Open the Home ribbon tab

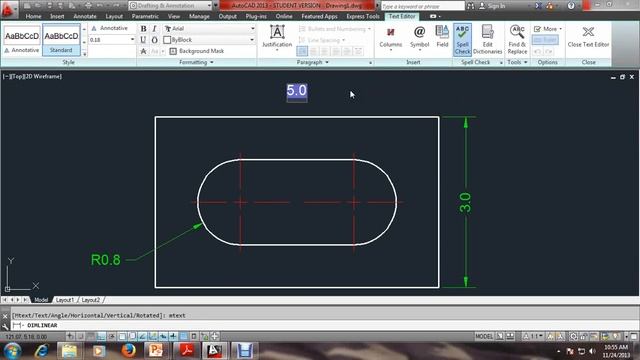(x=33, y=16)
